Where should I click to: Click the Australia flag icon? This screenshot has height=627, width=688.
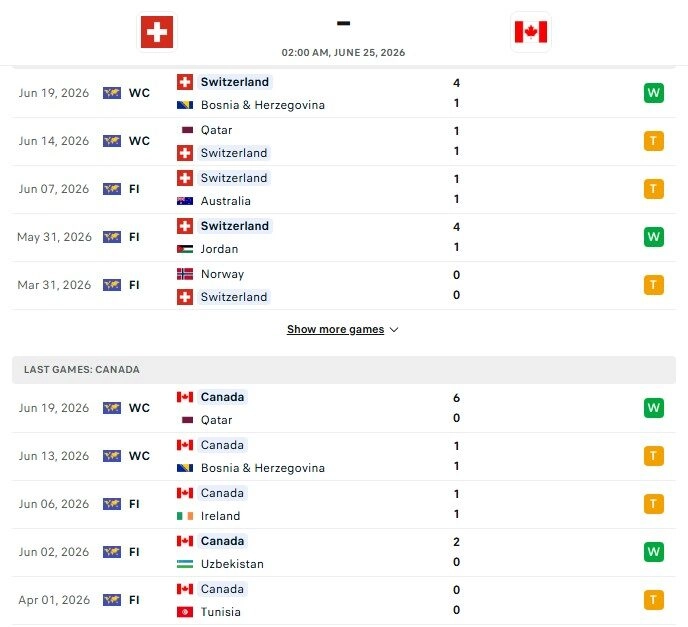point(185,201)
